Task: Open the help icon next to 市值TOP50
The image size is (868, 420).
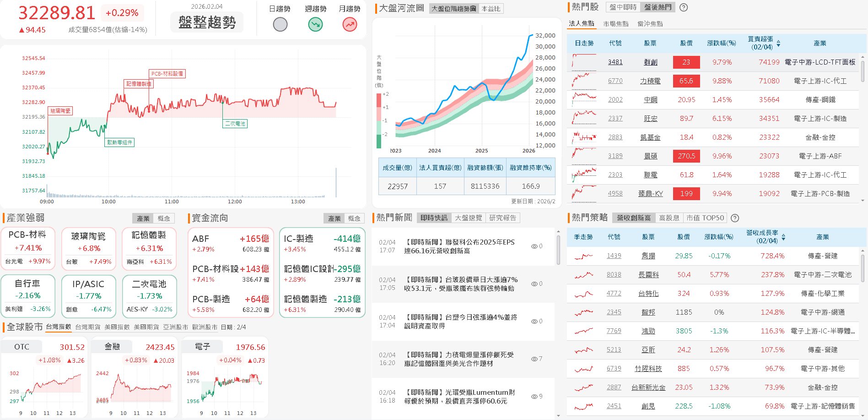Action: [735, 218]
